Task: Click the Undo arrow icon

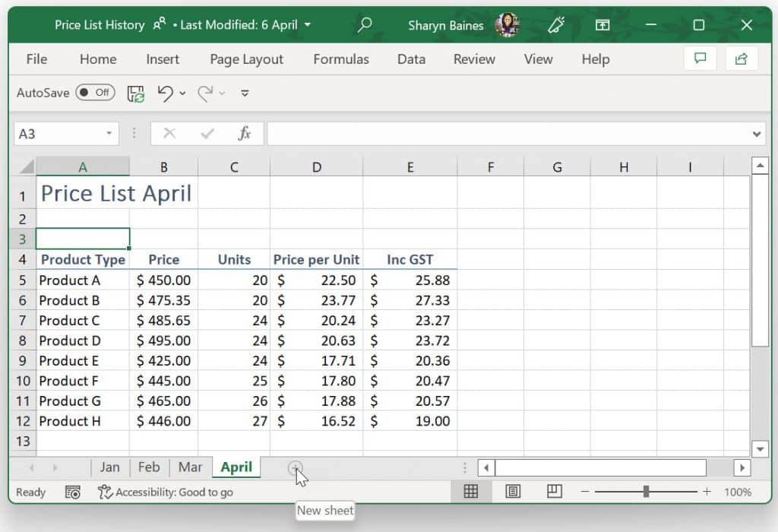Action: 165,93
